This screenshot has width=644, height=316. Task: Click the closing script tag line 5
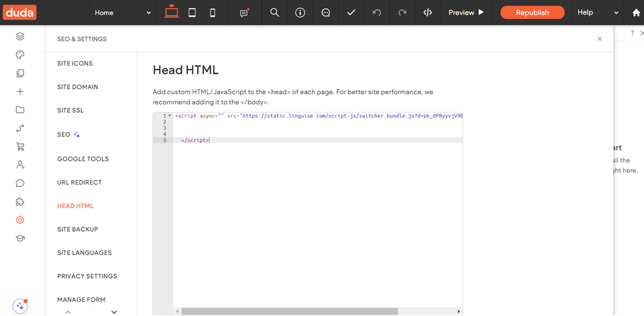tap(195, 141)
